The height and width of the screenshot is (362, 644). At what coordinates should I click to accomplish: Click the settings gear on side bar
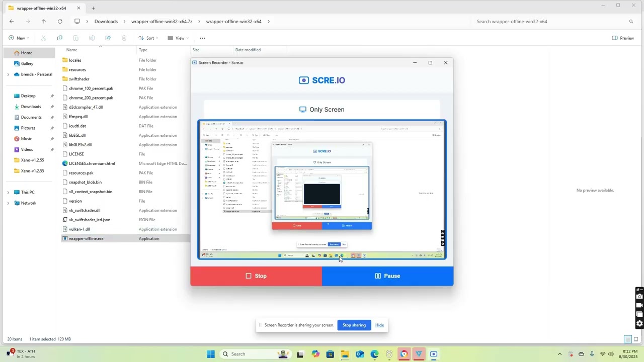coord(639,324)
